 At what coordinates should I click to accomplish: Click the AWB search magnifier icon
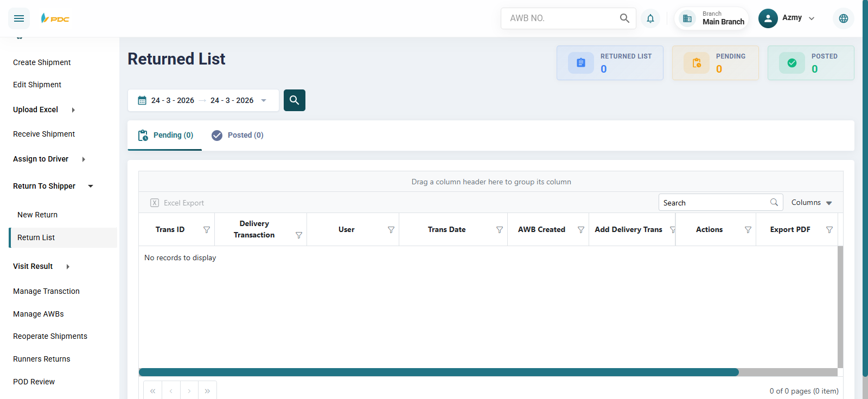pos(624,18)
